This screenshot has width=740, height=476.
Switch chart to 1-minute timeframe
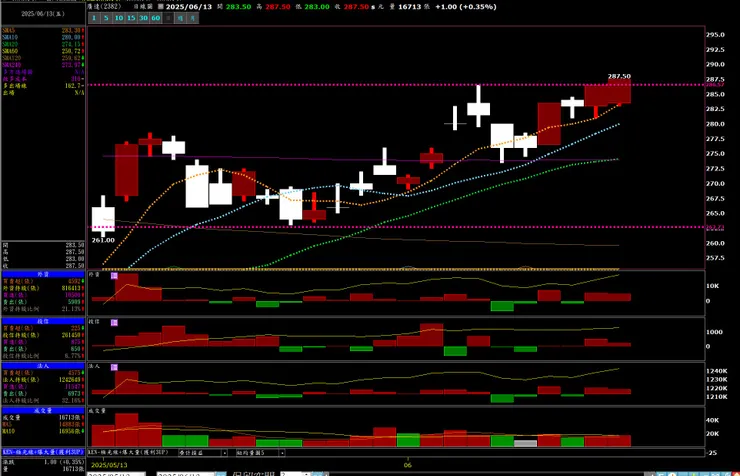tap(94, 18)
